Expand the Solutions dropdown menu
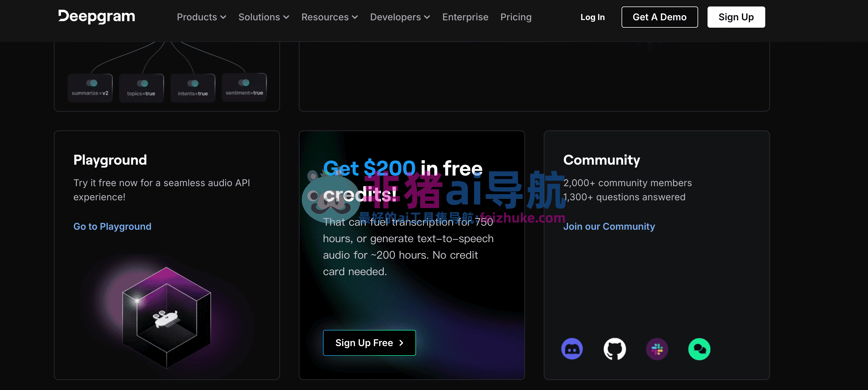Image resolution: width=868 pixels, height=390 pixels. pyautogui.click(x=264, y=17)
